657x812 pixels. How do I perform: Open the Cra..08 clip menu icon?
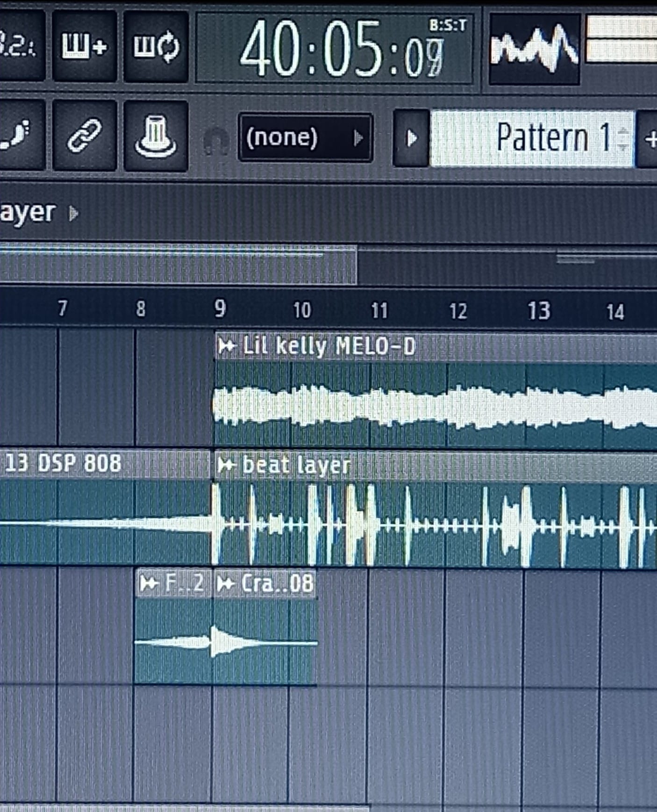click(x=226, y=583)
